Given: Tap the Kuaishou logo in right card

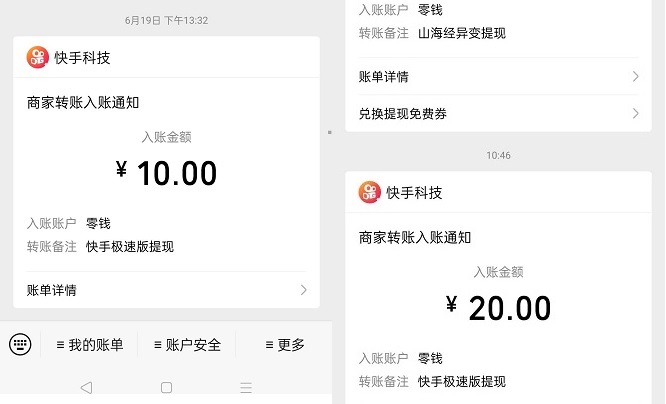Looking at the screenshot, I should [x=370, y=192].
